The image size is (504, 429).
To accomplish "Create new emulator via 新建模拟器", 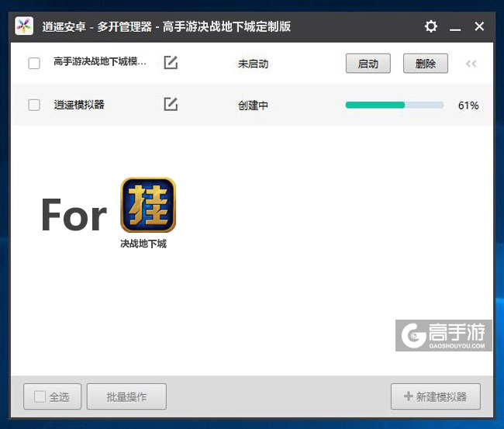I will tap(436, 396).
